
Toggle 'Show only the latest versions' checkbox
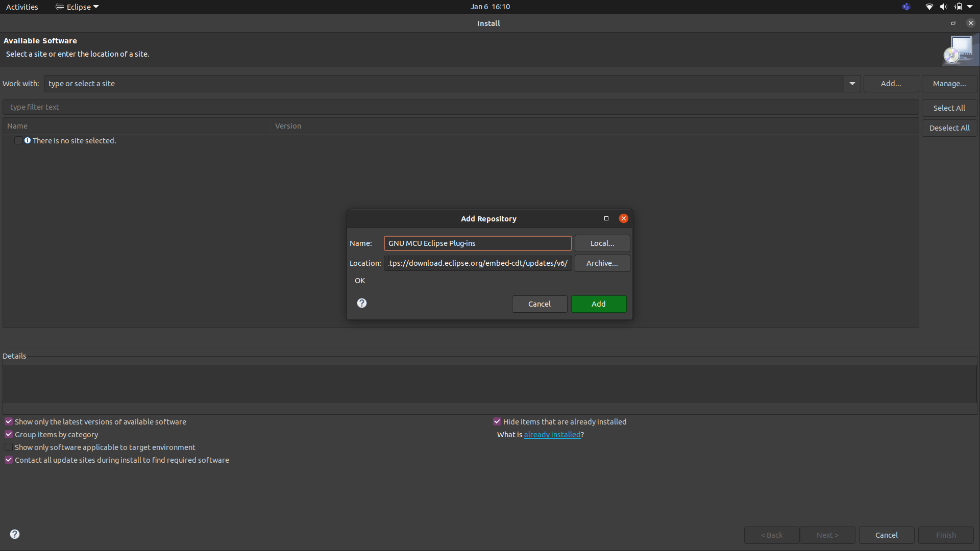(9, 421)
